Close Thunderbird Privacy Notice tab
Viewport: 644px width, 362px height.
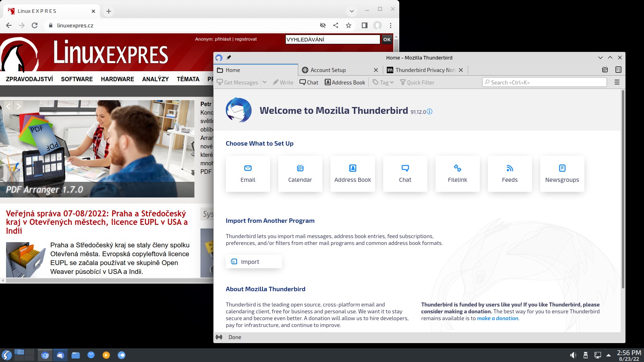point(461,70)
